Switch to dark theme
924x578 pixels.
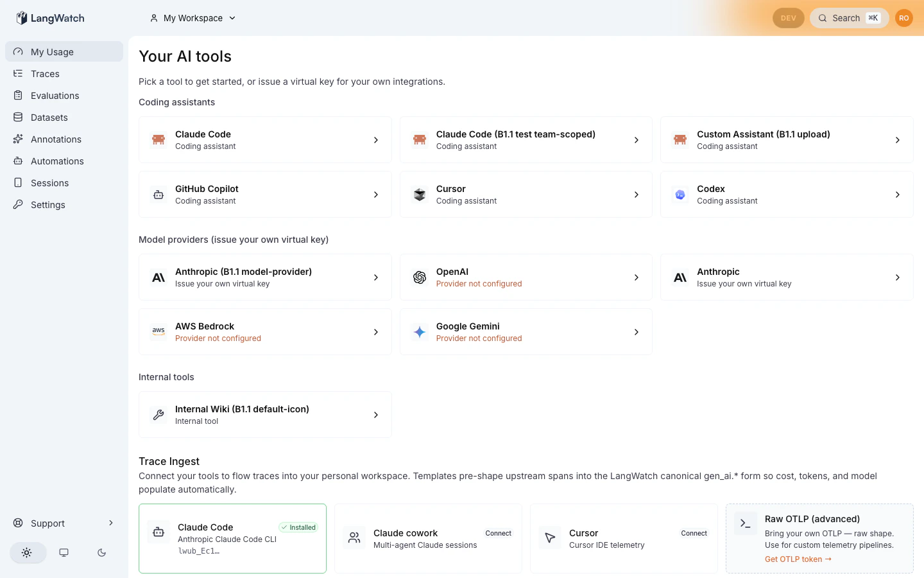pos(101,552)
